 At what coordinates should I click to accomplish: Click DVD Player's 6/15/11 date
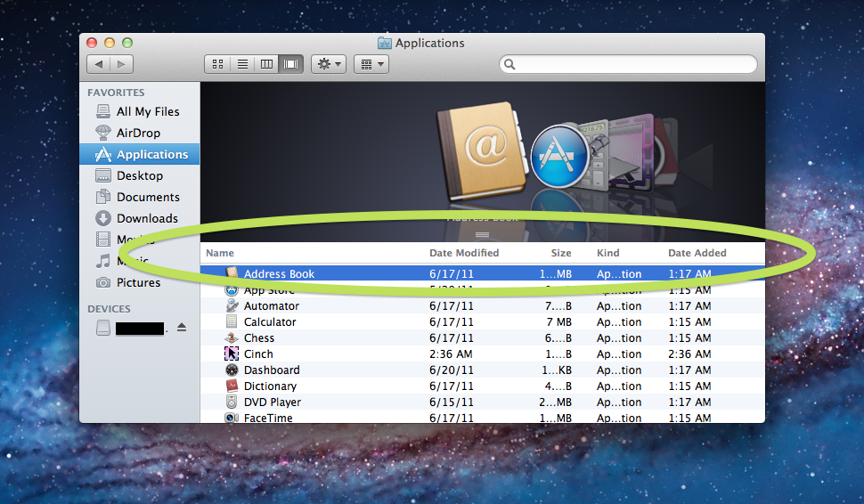click(x=452, y=402)
